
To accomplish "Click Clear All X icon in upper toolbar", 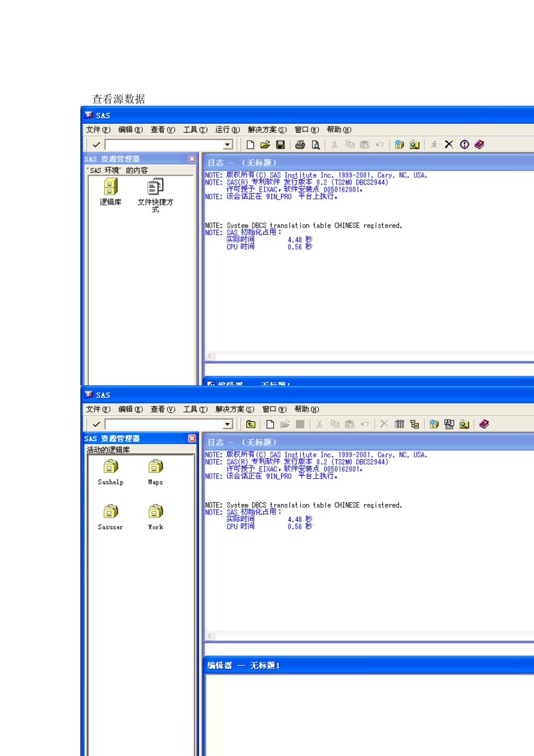I will pyautogui.click(x=449, y=145).
